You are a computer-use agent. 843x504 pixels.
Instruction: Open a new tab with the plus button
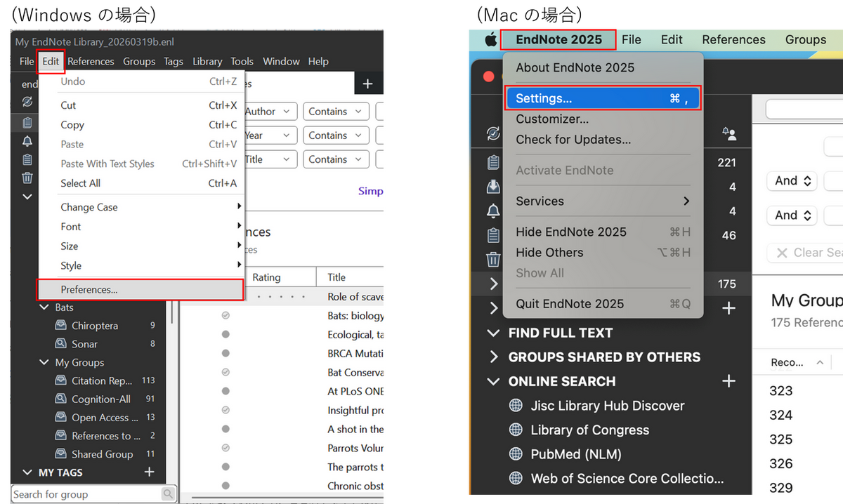(x=367, y=84)
